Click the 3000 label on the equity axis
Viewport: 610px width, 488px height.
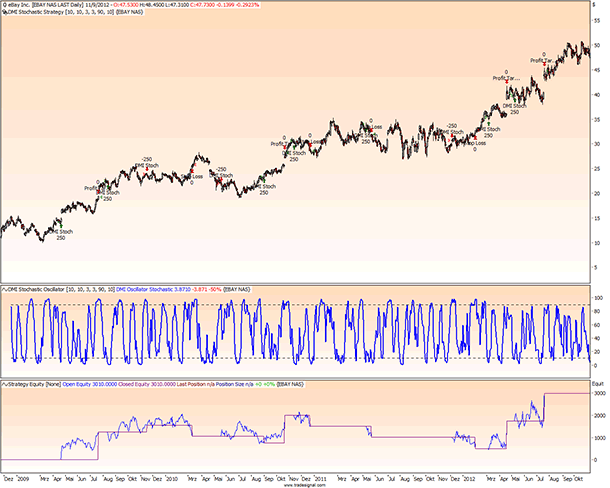coord(598,394)
